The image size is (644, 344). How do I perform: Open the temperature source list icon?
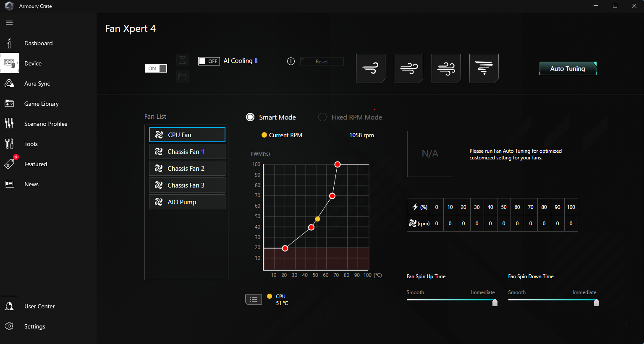(x=253, y=300)
